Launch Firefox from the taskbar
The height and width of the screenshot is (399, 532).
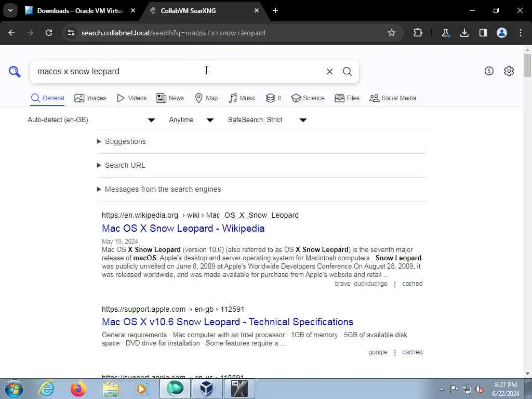78,389
